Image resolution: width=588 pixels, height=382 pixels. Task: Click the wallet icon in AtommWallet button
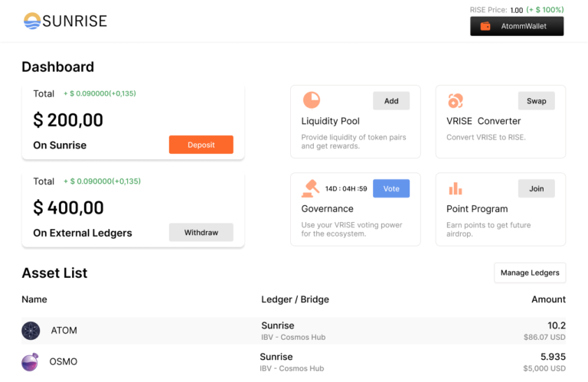click(x=485, y=26)
